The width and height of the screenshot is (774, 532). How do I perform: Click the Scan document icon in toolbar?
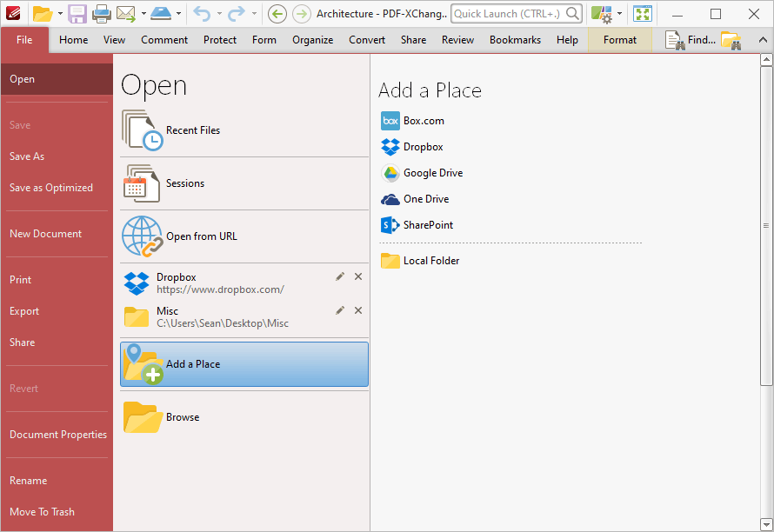161,14
